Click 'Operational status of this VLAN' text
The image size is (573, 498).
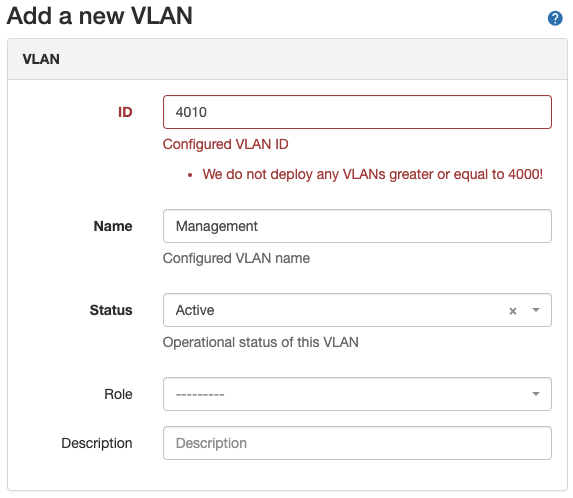click(x=261, y=342)
